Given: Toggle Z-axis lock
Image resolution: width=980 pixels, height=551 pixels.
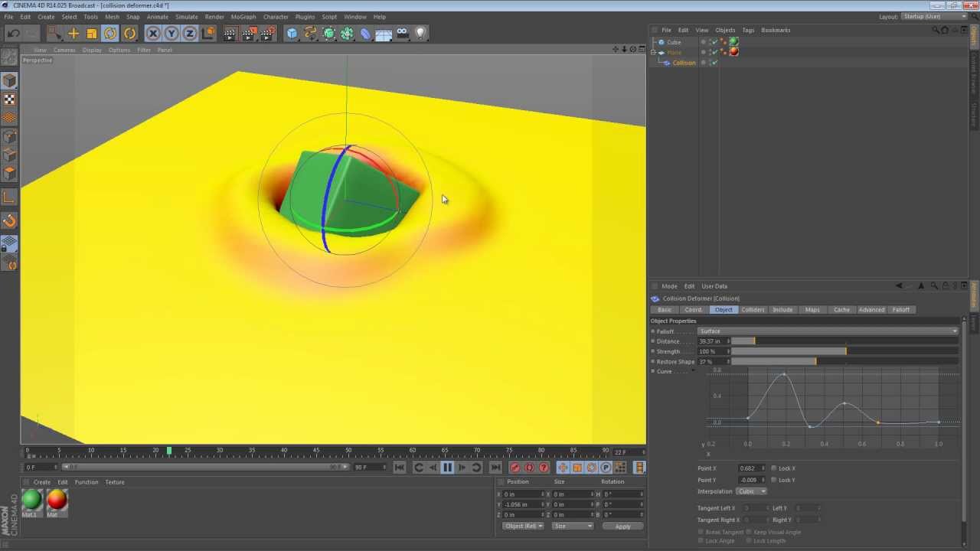Looking at the screenshot, I should [190, 33].
